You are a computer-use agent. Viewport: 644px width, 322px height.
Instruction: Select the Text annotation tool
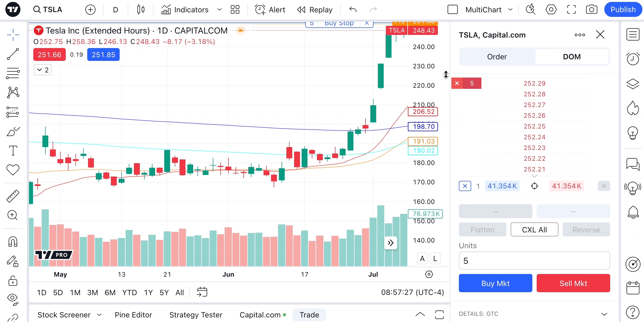tap(13, 151)
